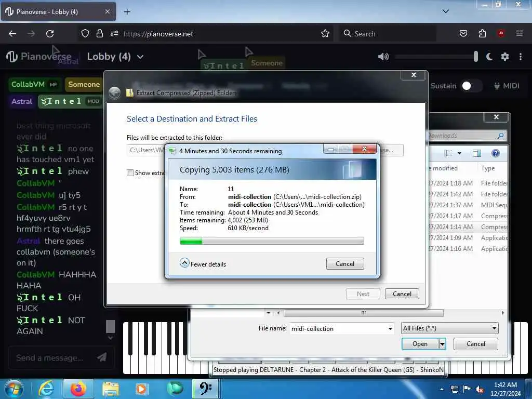
Task: Send the chat message with paper plane icon
Action: (x=102, y=357)
